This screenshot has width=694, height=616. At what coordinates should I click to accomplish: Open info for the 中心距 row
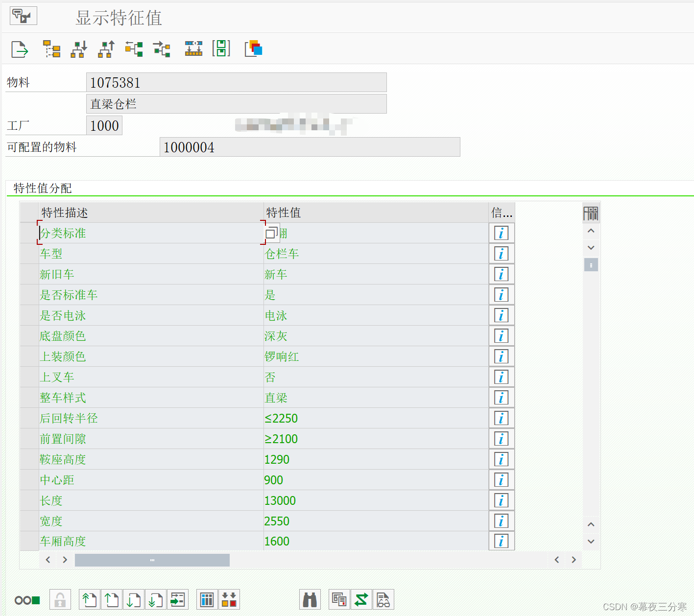(501, 480)
